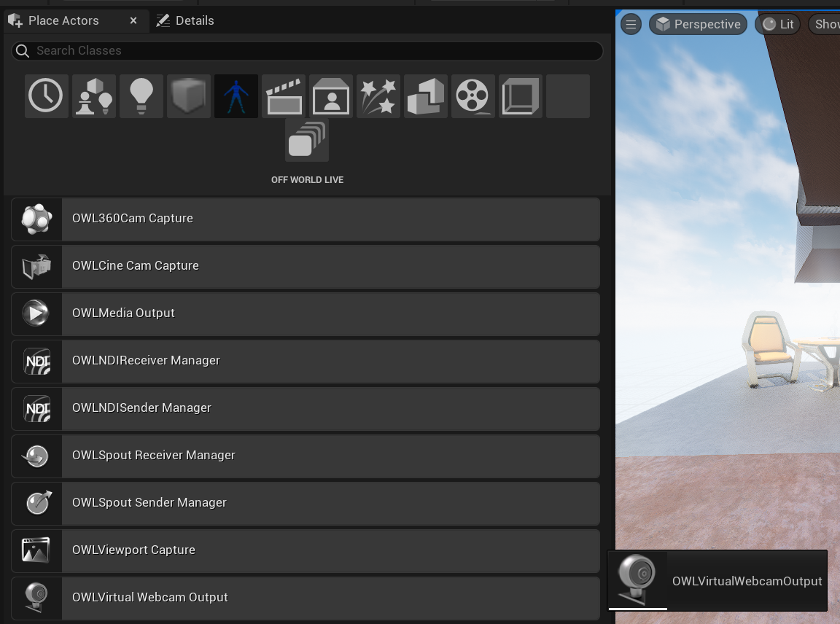Select the OWLCine Cam Capture label
This screenshot has width=840, height=624.
[136, 265]
